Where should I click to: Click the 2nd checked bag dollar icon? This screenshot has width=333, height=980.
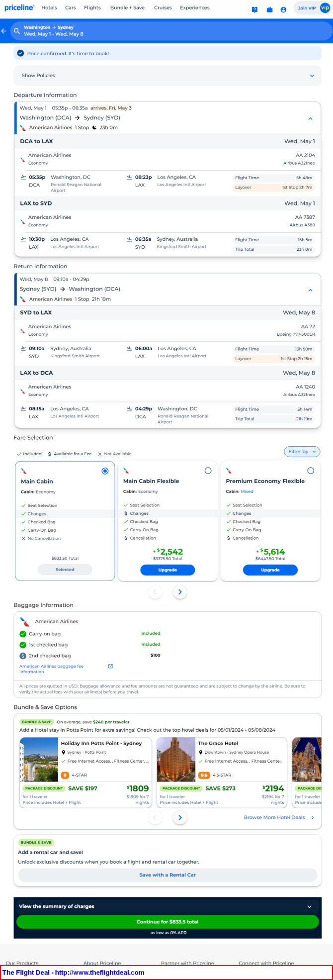tap(23, 656)
